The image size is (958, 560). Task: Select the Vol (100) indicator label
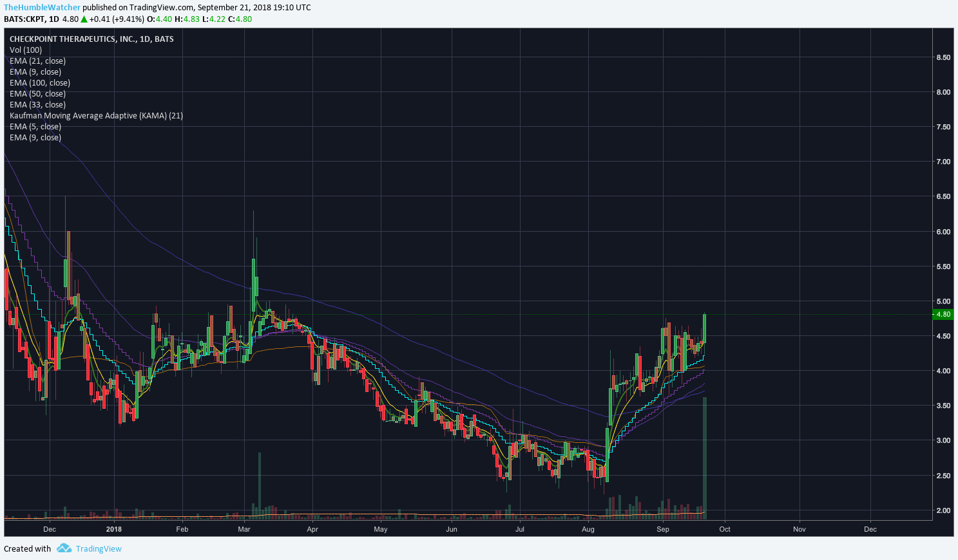click(26, 50)
